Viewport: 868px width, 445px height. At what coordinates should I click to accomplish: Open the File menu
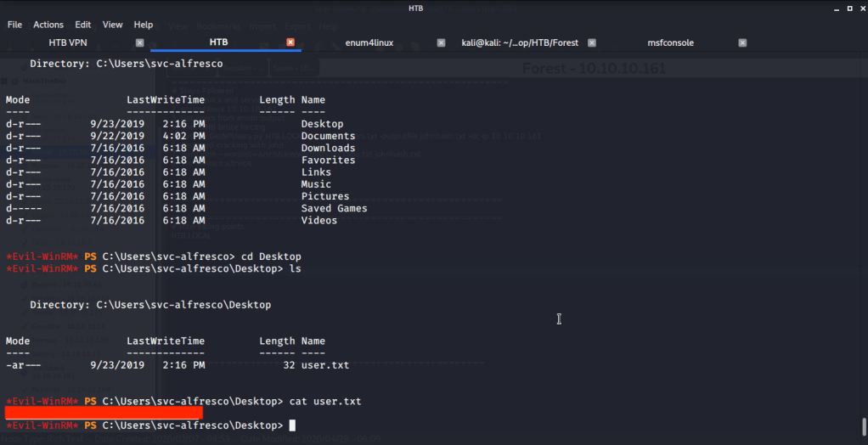[x=14, y=25]
